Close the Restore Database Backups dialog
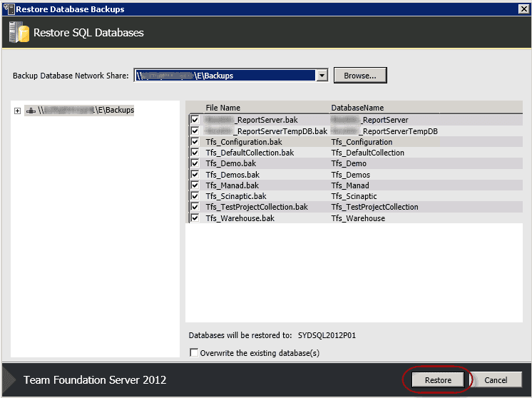The image size is (532, 398). (523, 9)
